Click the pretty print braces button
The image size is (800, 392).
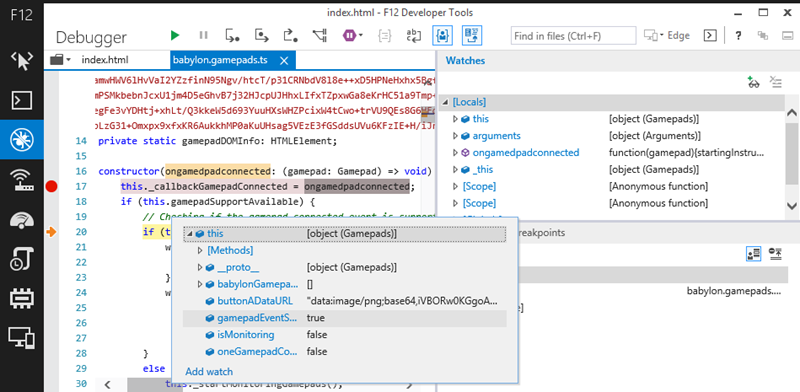click(384, 35)
